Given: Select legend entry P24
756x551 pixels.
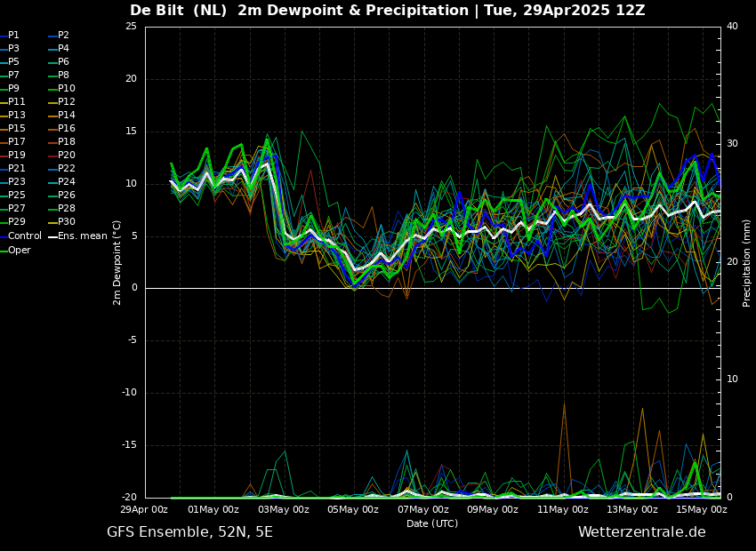Looking at the screenshot, I should [62, 181].
